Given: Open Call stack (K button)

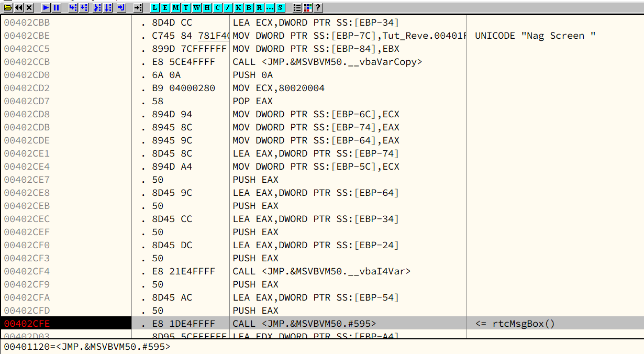Looking at the screenshot, I should tap(239, 8).
